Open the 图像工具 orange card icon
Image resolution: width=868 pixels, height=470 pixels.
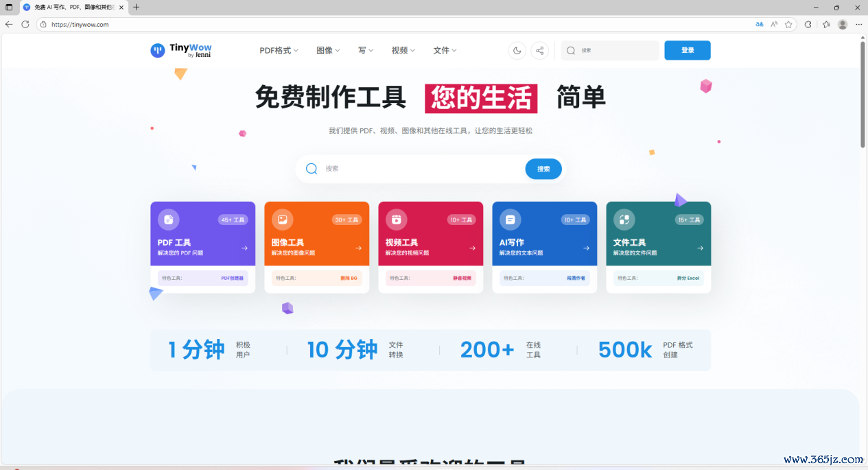(x=282, y=220)
